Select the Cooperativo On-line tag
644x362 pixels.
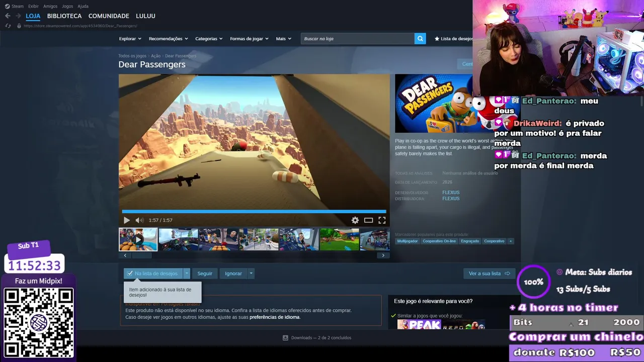pyautogui.click(x=439, y=241)
